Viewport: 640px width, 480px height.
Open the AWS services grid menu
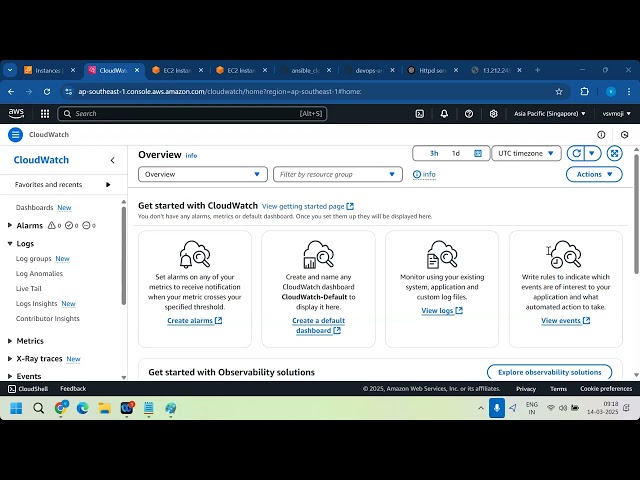(x=42, y=114)
